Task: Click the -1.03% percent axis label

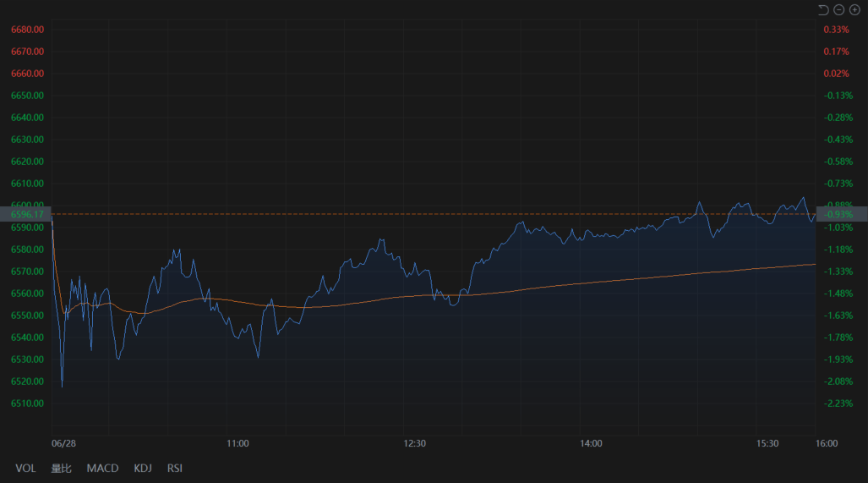Action: pos(838,228)
